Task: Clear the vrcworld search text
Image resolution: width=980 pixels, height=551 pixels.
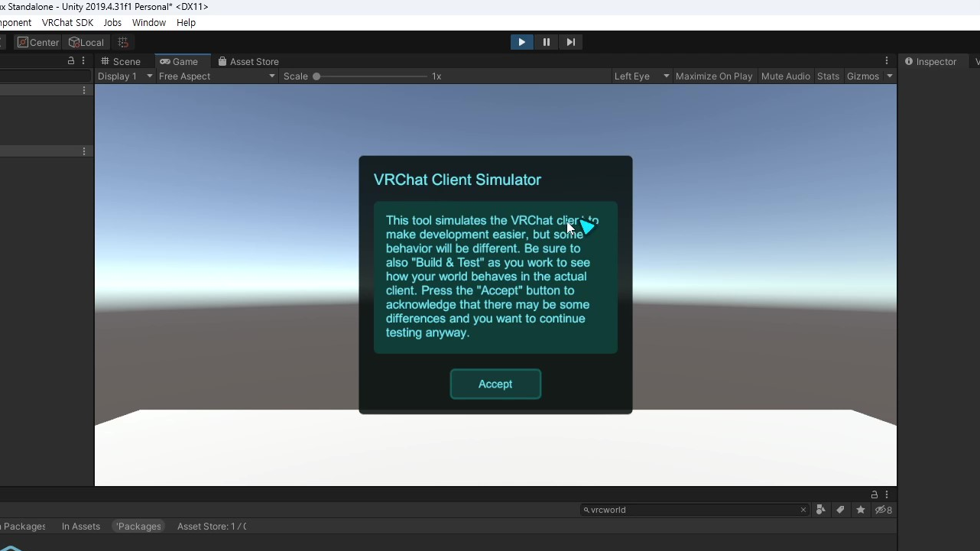Action: 803,510
